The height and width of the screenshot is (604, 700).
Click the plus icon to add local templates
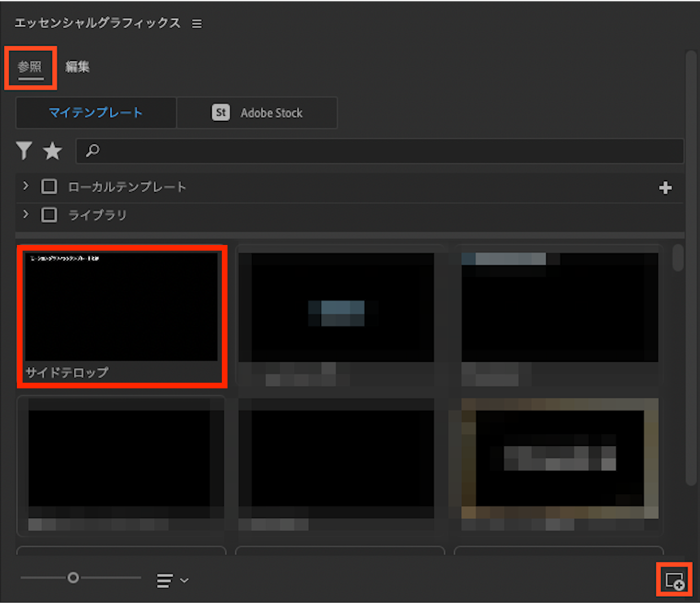[665, 188]
